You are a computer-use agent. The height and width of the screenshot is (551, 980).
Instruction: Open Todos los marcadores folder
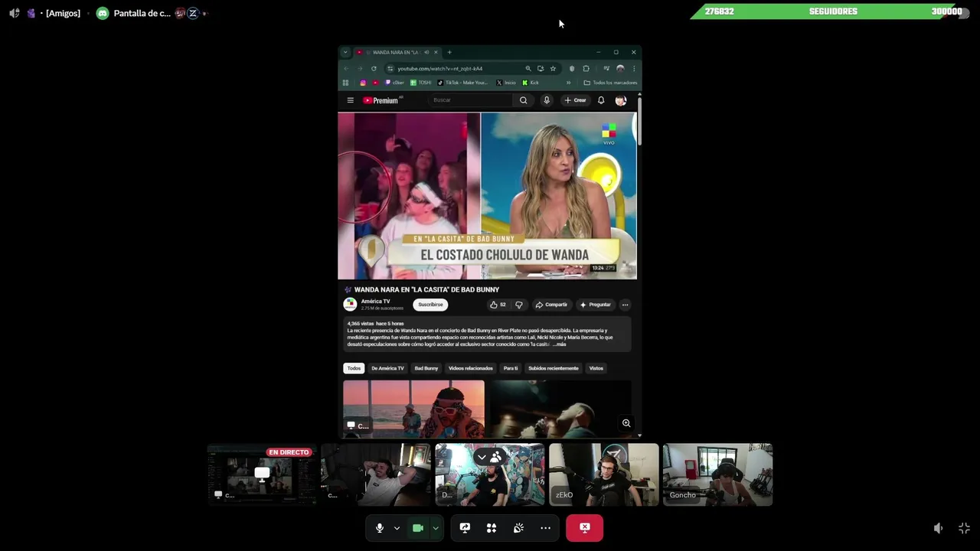click(x=610, y=83)
